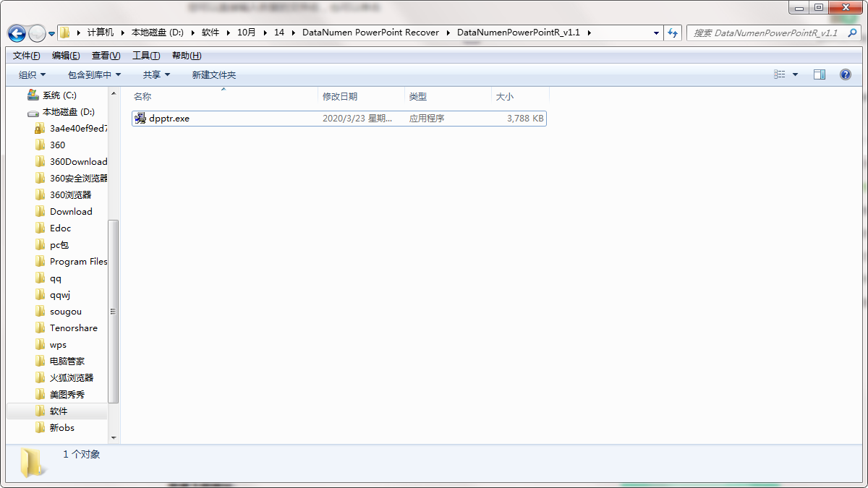Viewport: 868px width, 488px height.
Task: Click the back navigation arrow
Action: coord(16,33)
